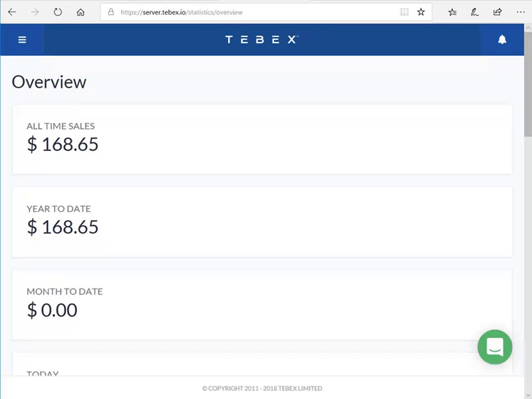The width and height of the screenshot is (532, 399).
Task: Click the Tebex logo in header
Action: point(261,40)
